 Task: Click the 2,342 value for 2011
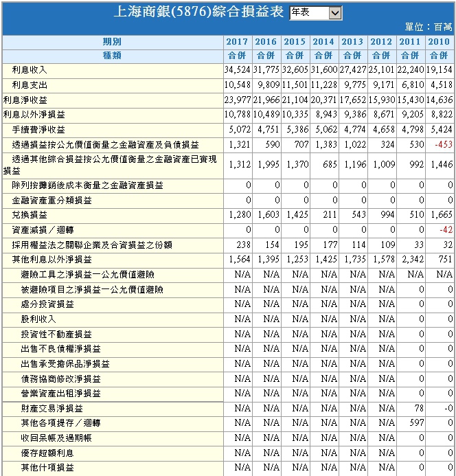click(x=413, y=260)
